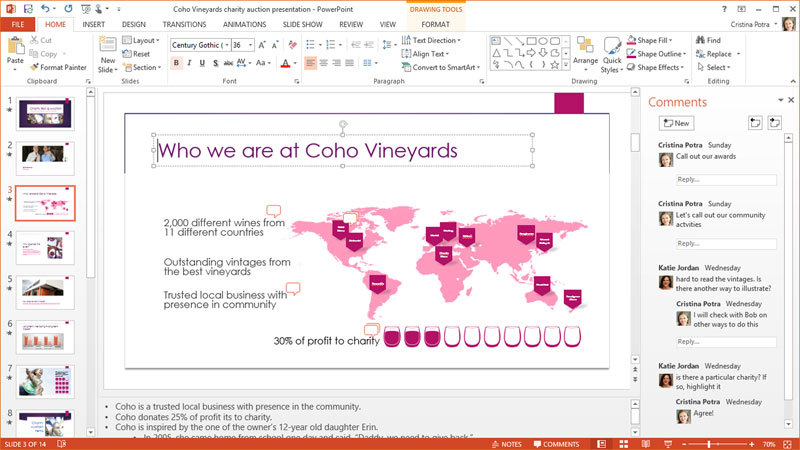
Task: Click the Arrange button in Drawing group
Action: click(x=585, y=52)
